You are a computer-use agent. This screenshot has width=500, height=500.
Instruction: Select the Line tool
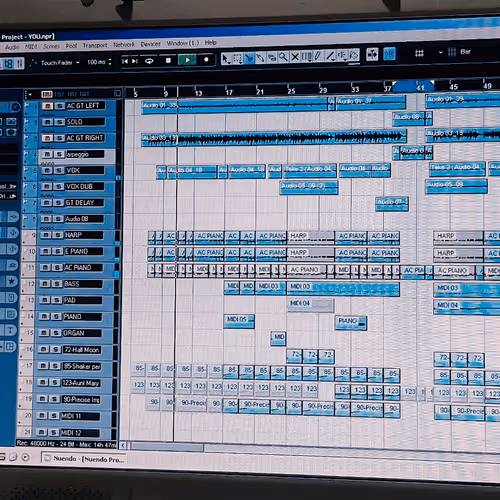[330, 56]
